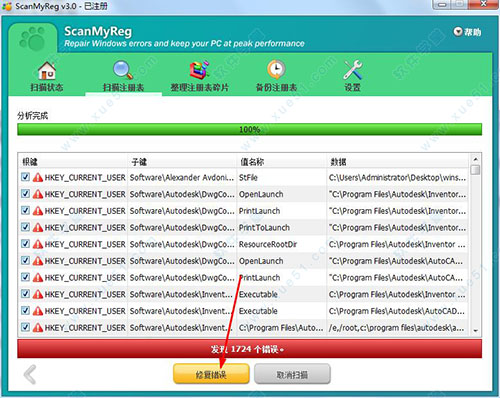Click the paw logo icon

point(32,39)
